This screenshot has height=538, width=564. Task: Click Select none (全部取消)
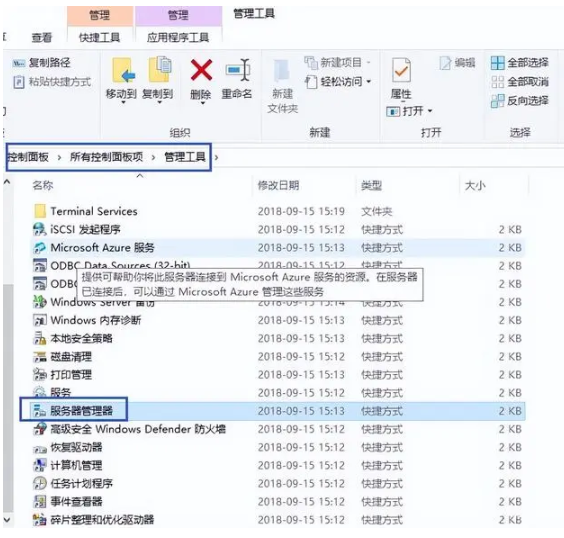click(x=520, y=82)
